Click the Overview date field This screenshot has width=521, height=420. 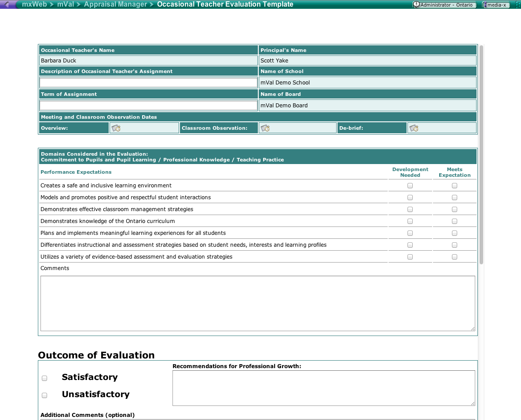pos(144,128)
